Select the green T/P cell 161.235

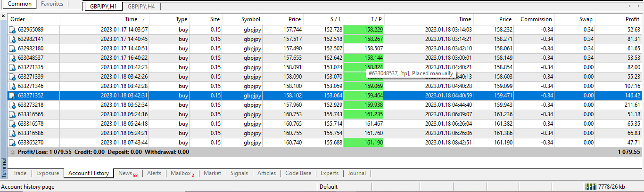click(x=364, y=114)
